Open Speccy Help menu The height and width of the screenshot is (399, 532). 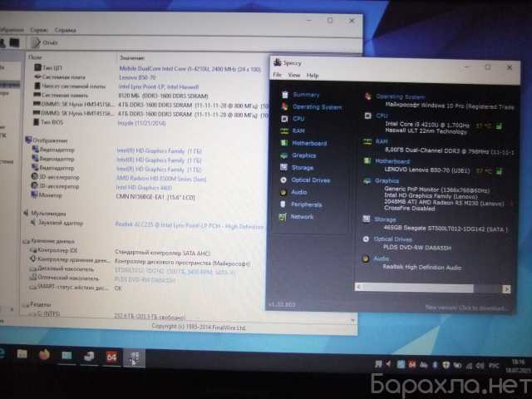click(313, 76)
